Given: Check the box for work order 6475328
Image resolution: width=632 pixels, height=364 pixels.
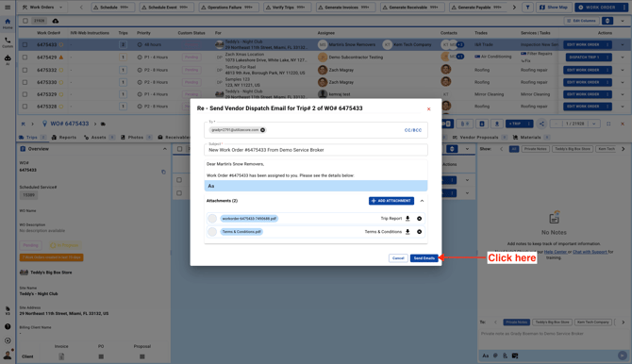Looking at the screenshot, I should (x=25, y=107).
